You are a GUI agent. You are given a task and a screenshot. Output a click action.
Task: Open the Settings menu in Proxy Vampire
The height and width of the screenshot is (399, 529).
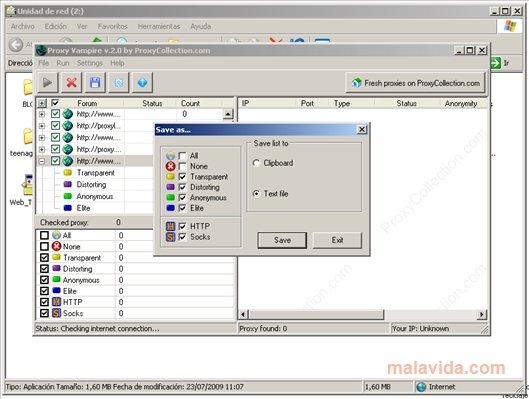coord(89,63)
